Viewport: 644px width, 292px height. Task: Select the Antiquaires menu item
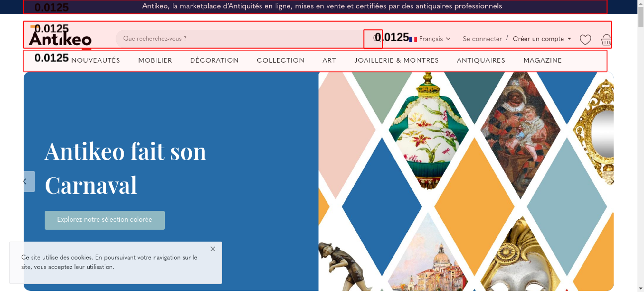pyautogui.click(x=481, y=60)
